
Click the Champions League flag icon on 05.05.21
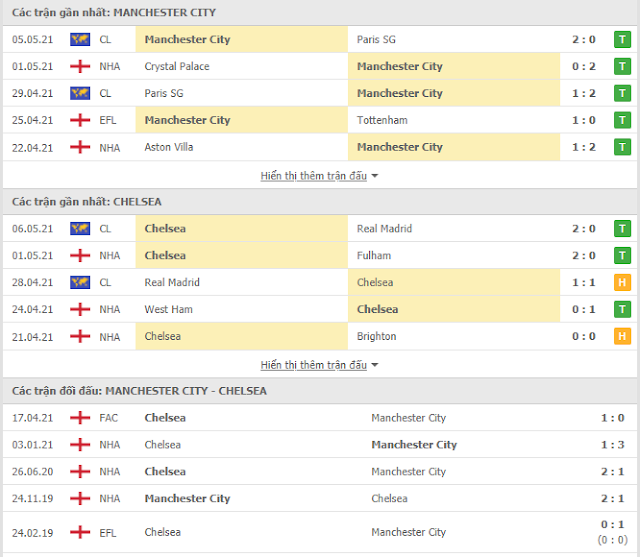coord(80,40)
